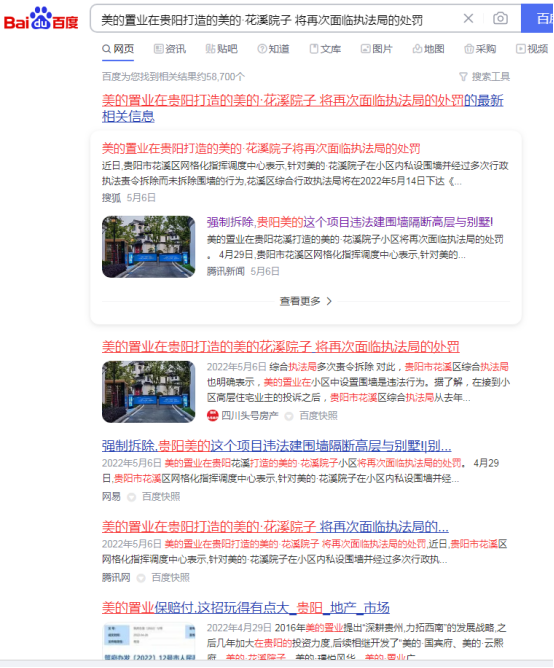The image size is (554, 668).
Task: Open the 美的置业保赔付 result link
Action: [x=246, y=608]
